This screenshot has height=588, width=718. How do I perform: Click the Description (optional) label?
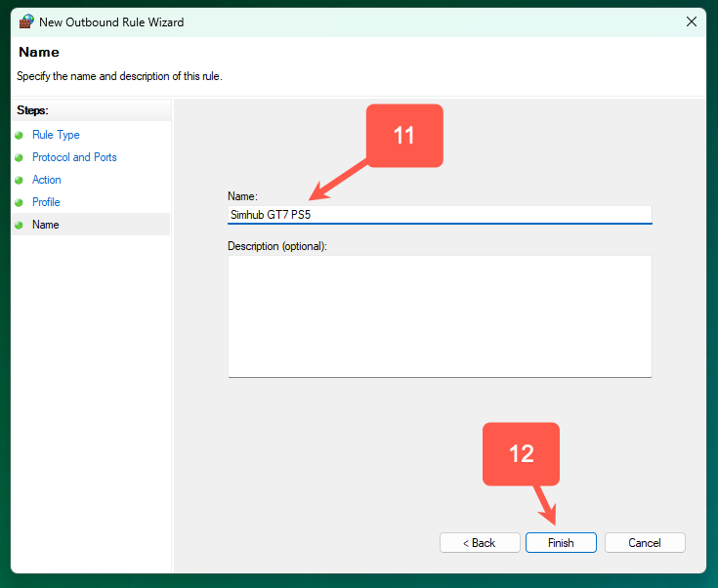click(x=277, y=246)
